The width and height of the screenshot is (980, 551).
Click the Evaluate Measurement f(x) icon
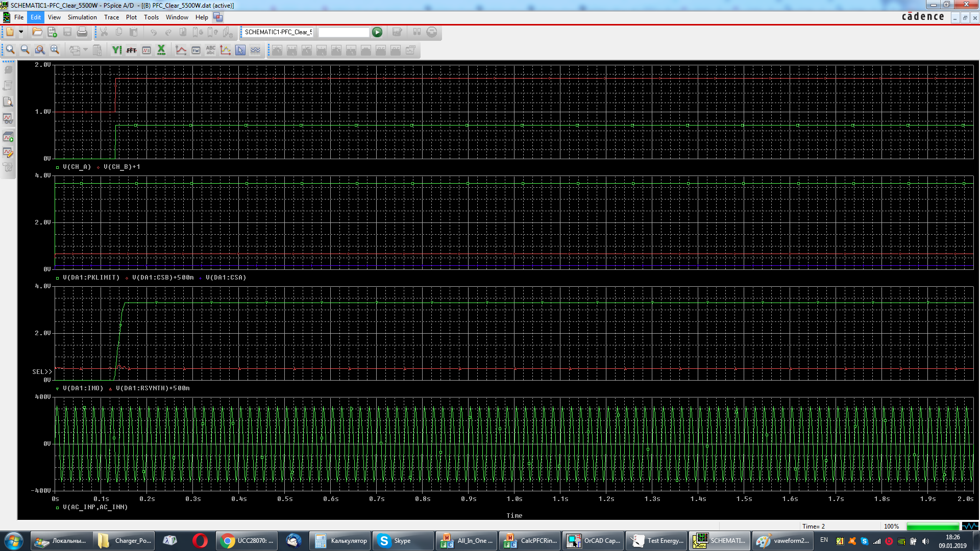196,50
